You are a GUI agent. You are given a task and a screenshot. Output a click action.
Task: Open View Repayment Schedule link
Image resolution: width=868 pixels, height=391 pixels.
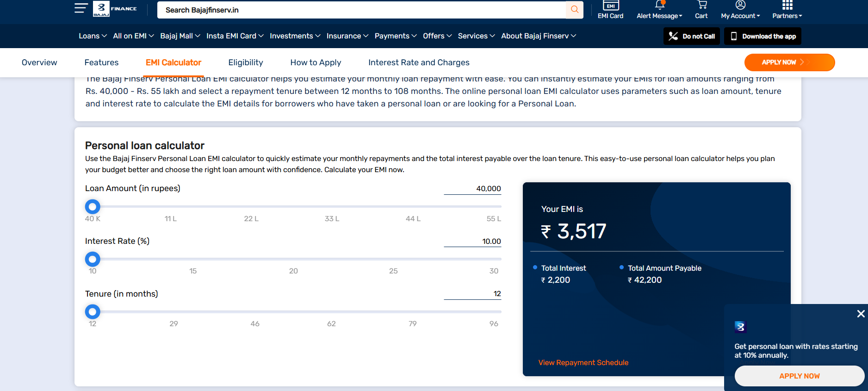click(x=583, y=363)
